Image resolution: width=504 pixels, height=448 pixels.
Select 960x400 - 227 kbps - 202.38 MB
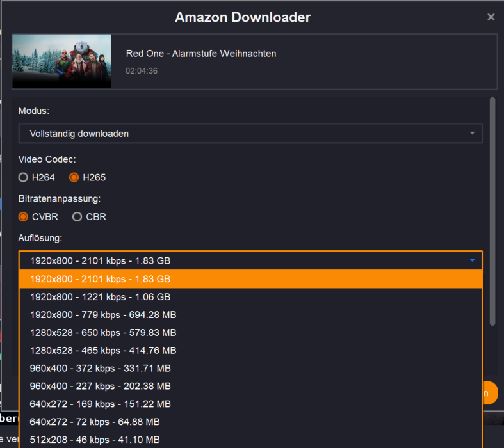(x=250, y=386)
